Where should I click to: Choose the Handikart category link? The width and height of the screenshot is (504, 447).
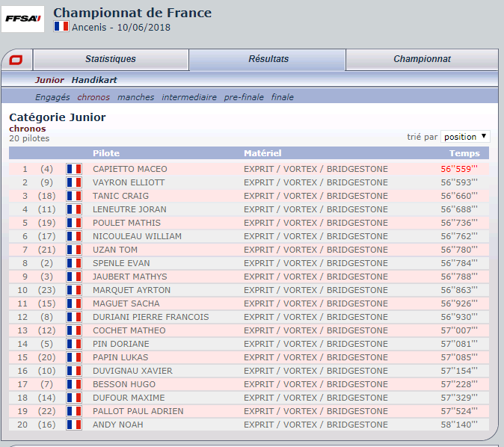pos(94,80)
